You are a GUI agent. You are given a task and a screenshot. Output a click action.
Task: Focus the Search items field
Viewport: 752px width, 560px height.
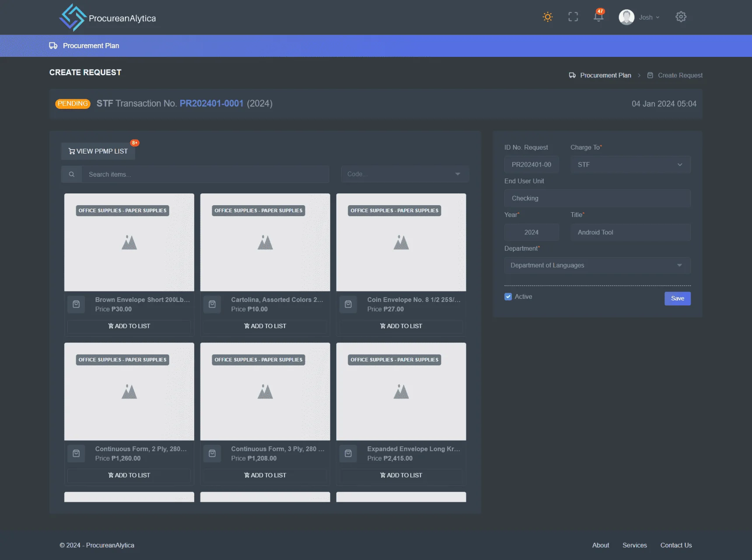point(206,174)
